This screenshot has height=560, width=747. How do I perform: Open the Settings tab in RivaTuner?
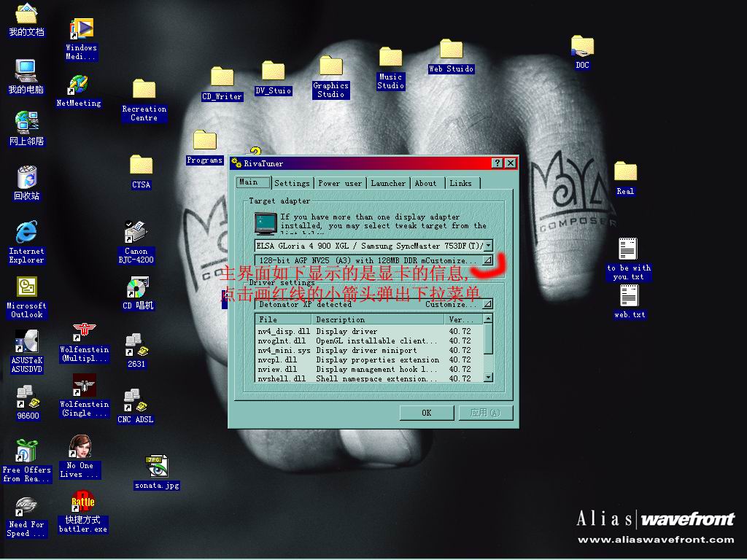click(x=292, y=183)
